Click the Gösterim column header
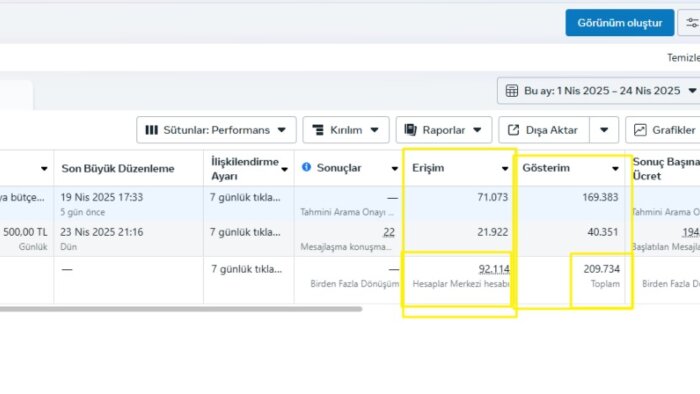 546,168
